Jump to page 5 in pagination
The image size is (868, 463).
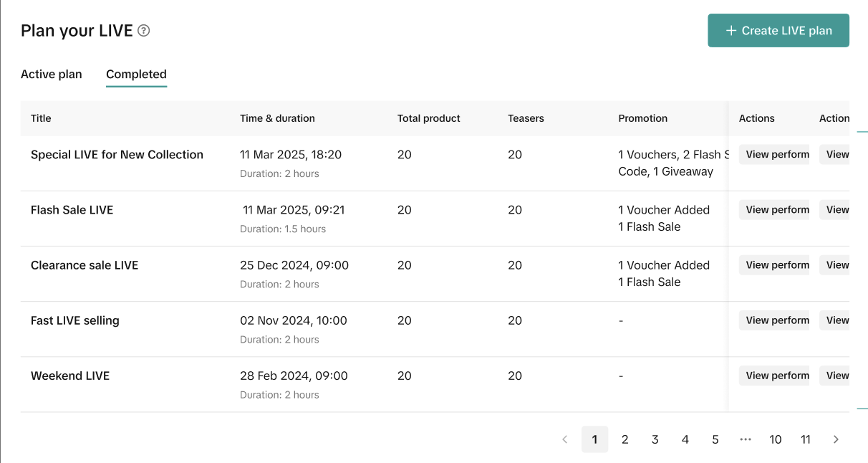pyautogui.click(x=715, y=439)
